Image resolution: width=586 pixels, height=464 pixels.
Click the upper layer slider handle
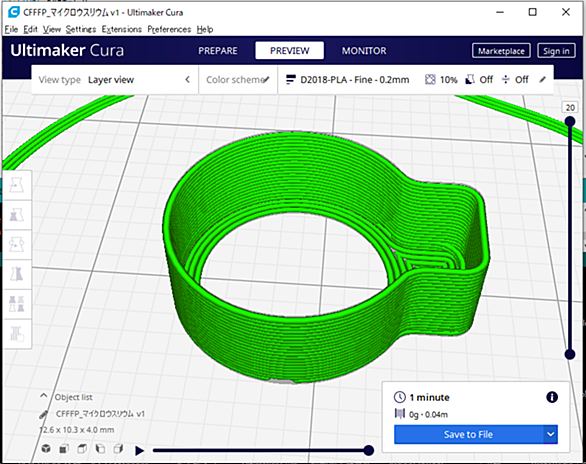tap(570, 121)
